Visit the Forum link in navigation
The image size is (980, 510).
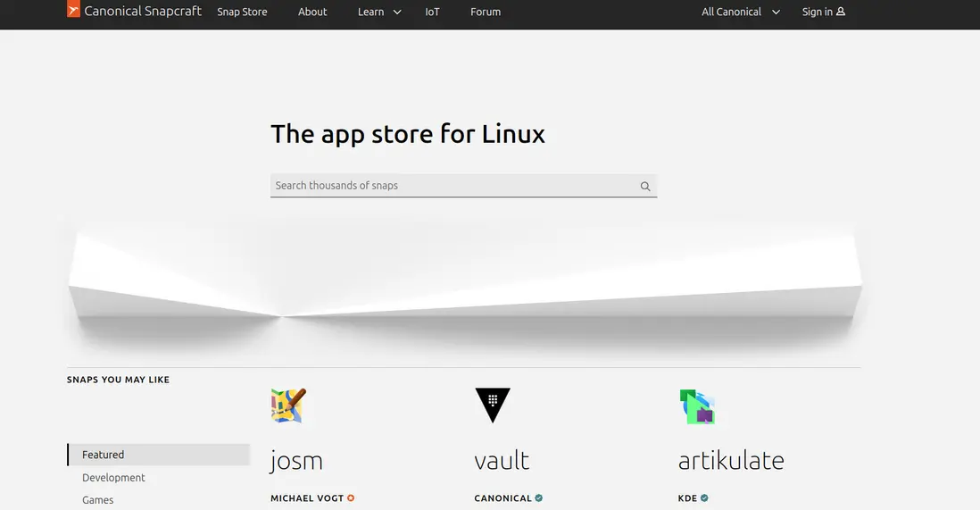coord(486,12)
